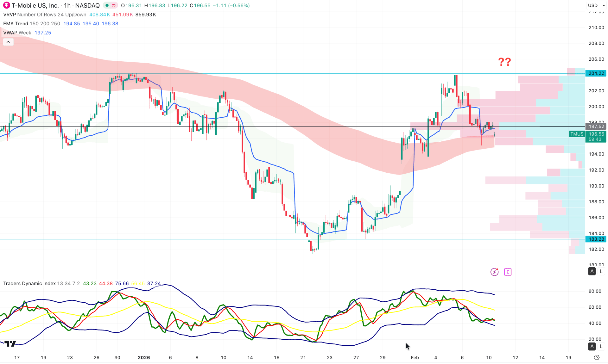The height and width of the screenshot is (364, 608).
Task: Toggle the A auto-scale on indicator pane
Action: tap(592, 347)
